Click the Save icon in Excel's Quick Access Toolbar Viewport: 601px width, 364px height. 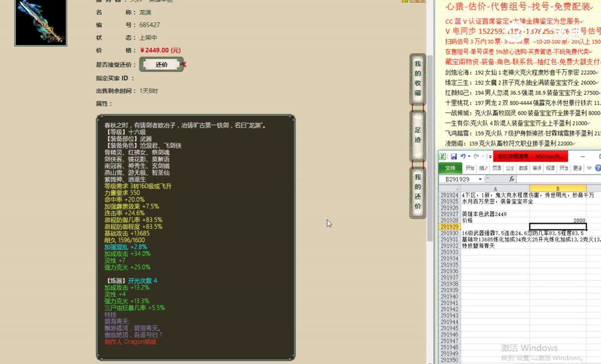454,156
